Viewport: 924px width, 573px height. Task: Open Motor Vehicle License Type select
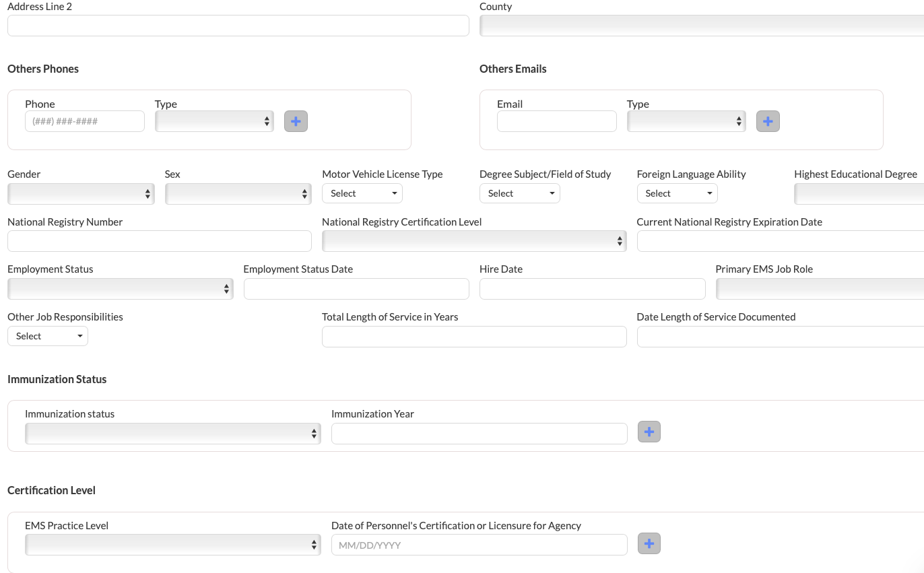362,193
